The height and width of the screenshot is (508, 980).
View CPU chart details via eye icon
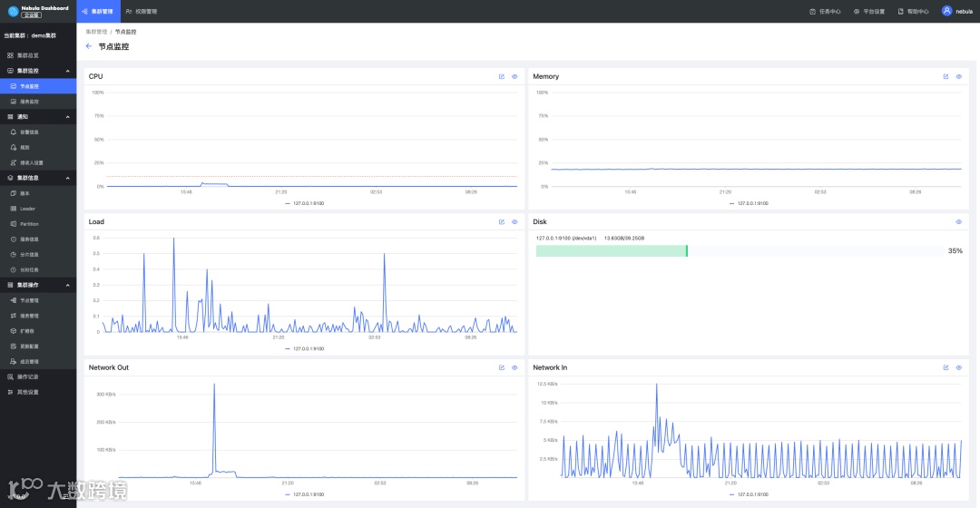click(514, 77)
